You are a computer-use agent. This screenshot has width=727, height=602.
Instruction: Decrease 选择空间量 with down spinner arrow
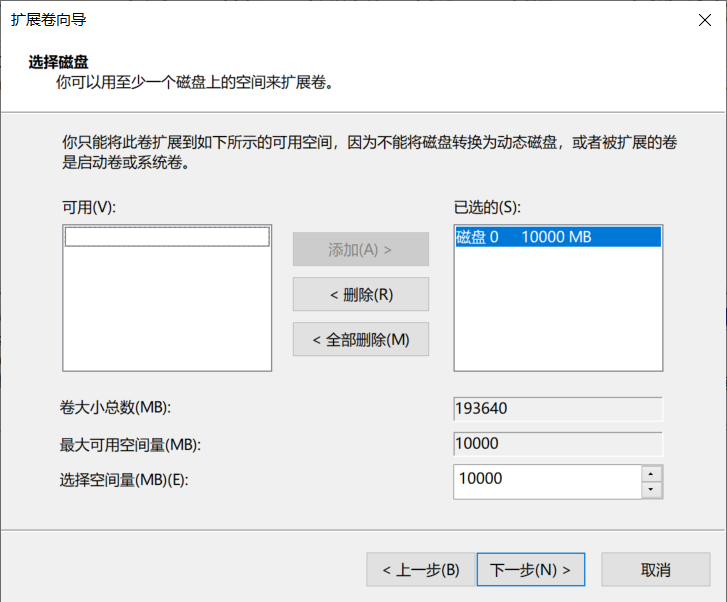click(x=651, y=490)
